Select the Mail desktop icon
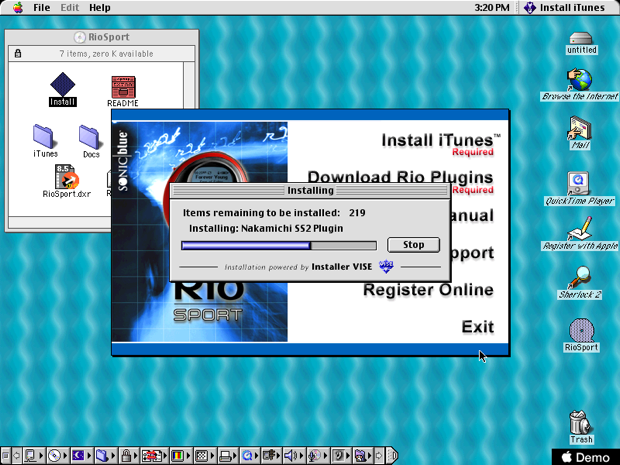 [x=579, y=133]
